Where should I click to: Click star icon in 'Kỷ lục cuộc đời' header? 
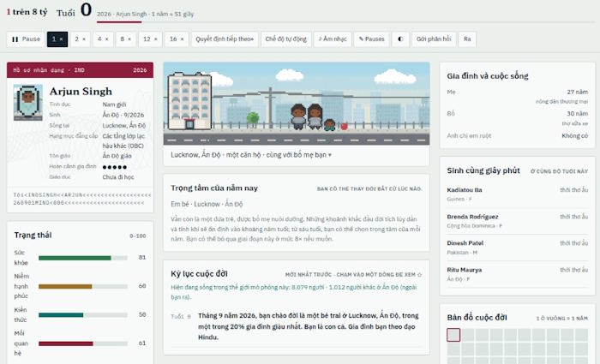[x=419, y=275]
